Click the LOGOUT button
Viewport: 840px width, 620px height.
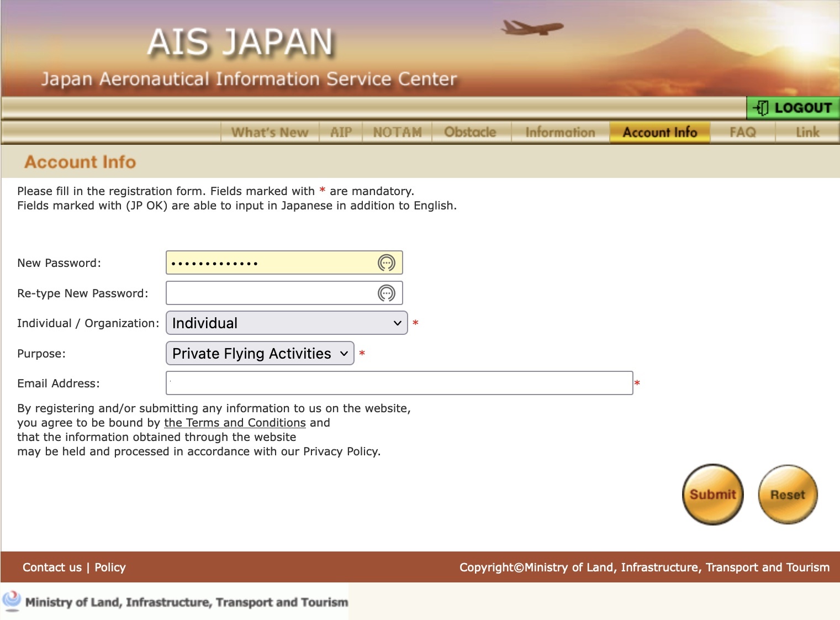tap(793, 108)
